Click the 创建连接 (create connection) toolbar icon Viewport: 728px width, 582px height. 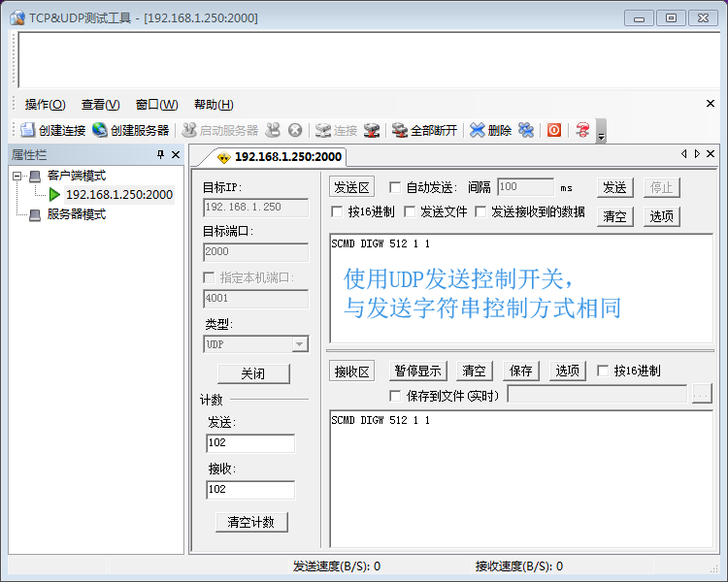pyautogui.click(x=27, y=130)
